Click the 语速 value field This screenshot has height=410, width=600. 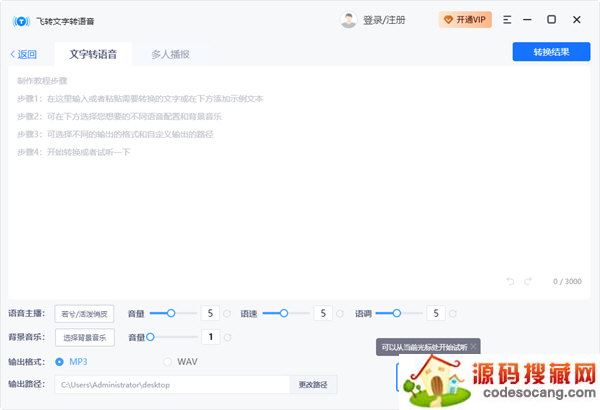(x=323, y=313)
